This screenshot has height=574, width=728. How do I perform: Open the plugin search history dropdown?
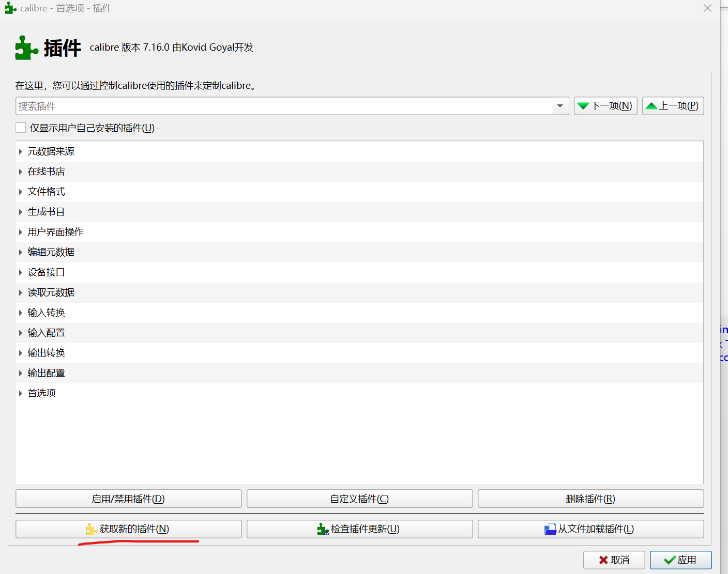coord(560,106)
